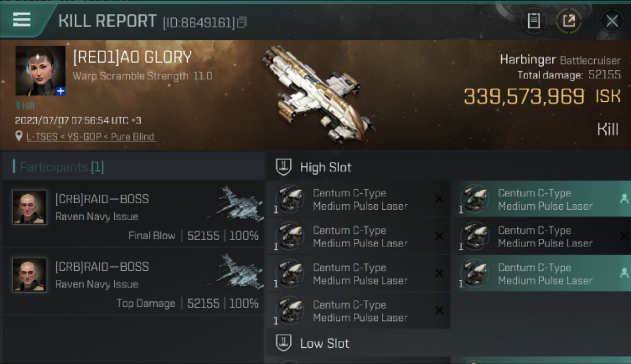Copy the kill report ID
This screenshot has height=364, width=631.
242,22
